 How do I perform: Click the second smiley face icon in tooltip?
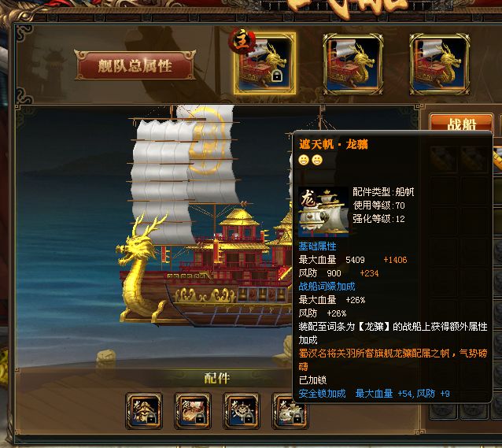[317, 160]
